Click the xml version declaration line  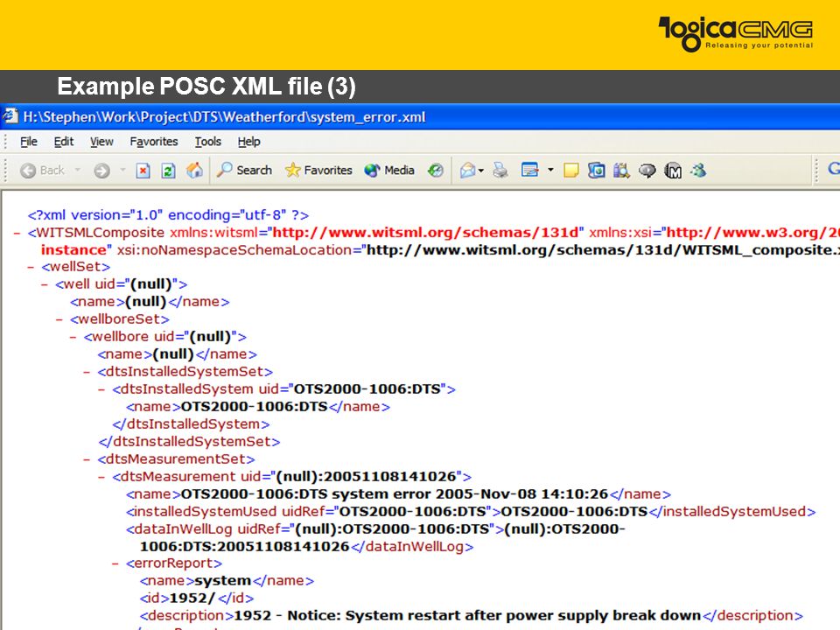pyautogui.click(x=168, y=215)
